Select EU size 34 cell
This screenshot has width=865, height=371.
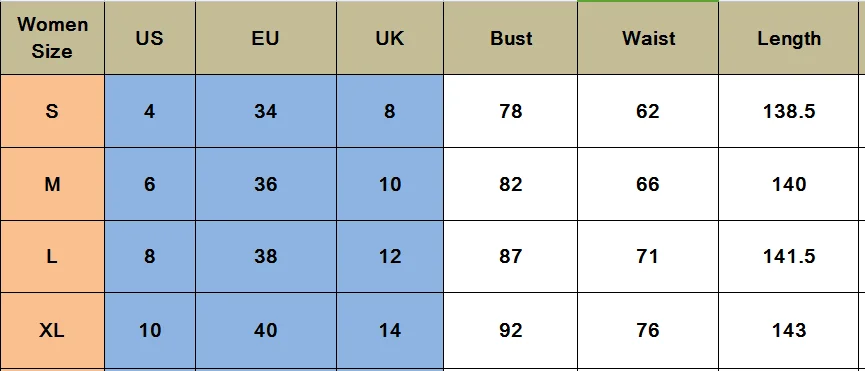[265, 111]
